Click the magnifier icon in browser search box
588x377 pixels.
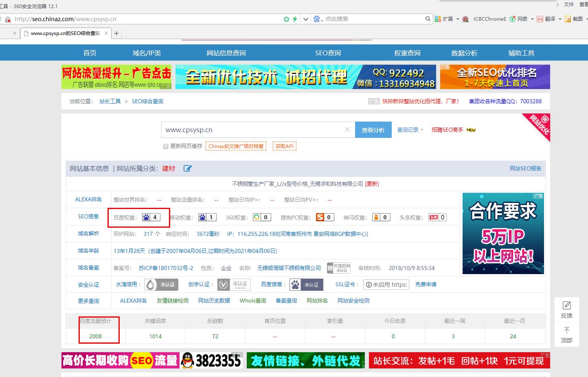(428, 19)
